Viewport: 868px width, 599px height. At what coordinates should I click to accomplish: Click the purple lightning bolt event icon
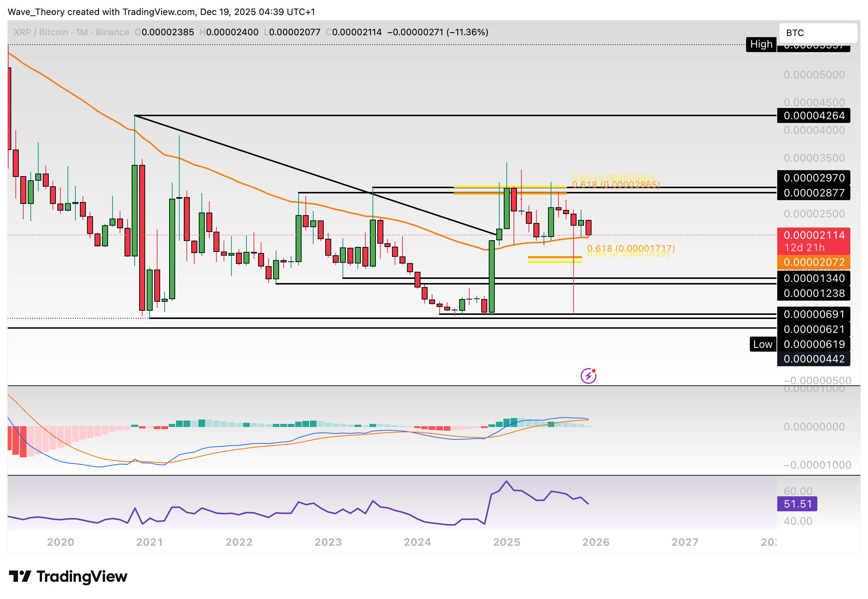click(588, 376)
